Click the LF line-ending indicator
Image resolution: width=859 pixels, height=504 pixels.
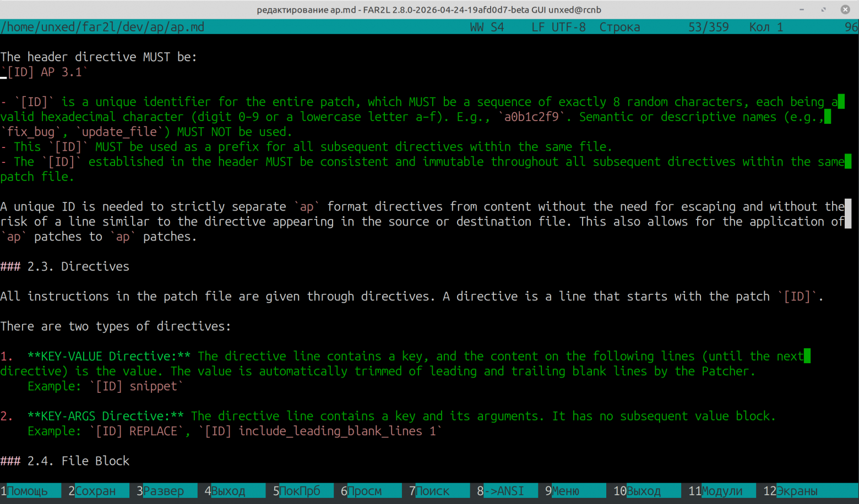click(x=538, y=27)
